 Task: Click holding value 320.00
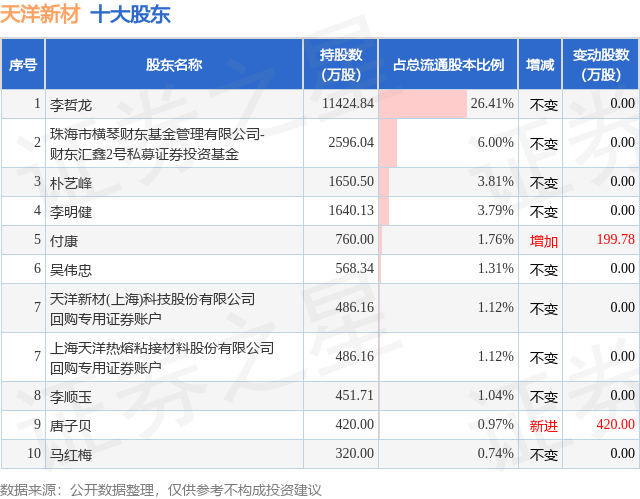tap(355, 453)
